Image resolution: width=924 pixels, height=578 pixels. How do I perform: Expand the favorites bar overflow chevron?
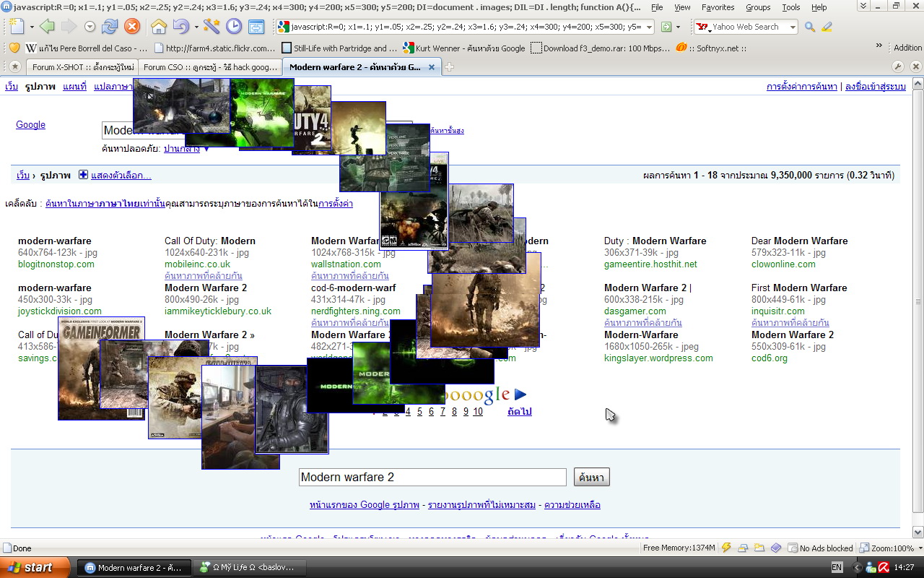pos(879,46)
